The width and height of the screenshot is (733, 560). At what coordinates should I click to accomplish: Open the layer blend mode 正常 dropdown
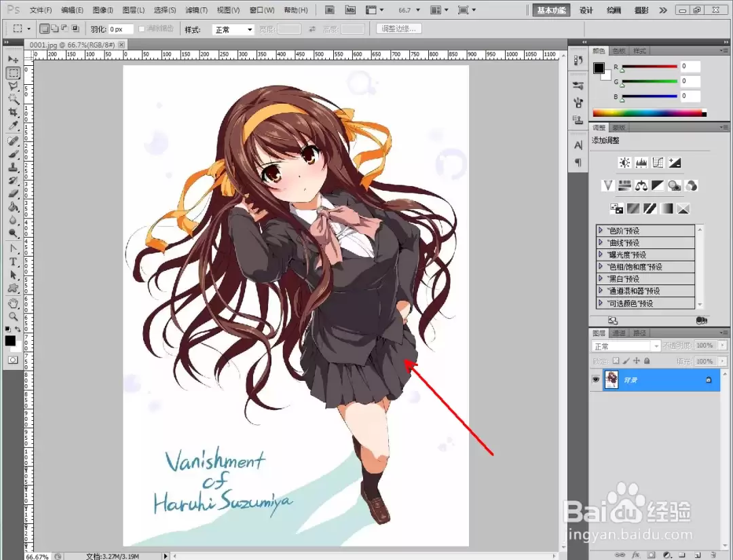click(626, 346)
